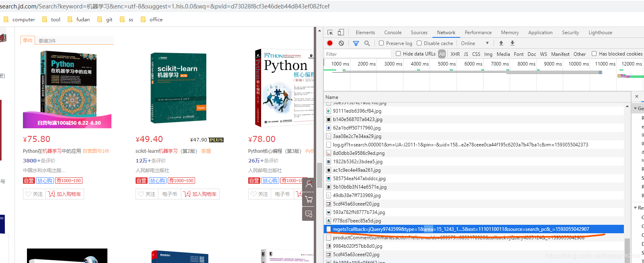Open the fudan bookmarks folder

(79, 19)
